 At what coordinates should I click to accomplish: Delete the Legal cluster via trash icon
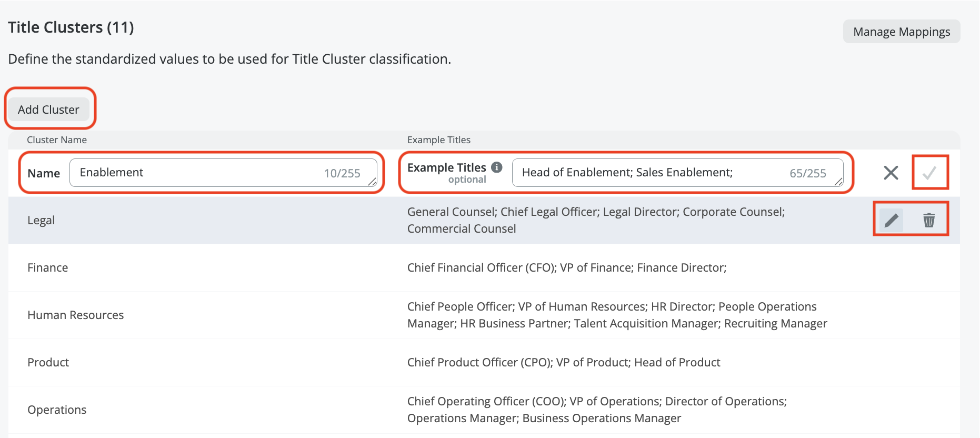click(x=929, y=220)
